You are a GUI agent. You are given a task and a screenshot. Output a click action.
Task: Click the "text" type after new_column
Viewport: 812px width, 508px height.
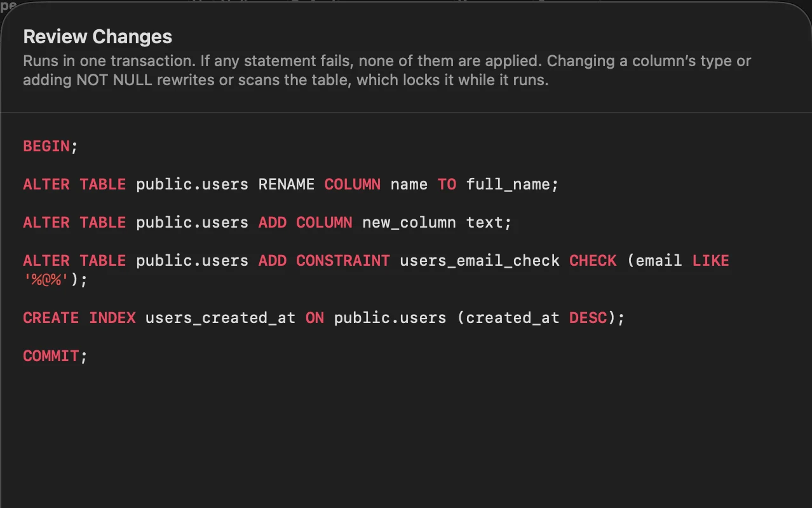coord(484,223)
